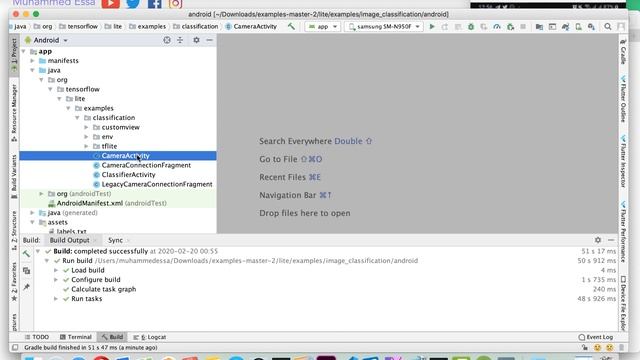Click the Stop square icon in toolbar

click(523, 27)
